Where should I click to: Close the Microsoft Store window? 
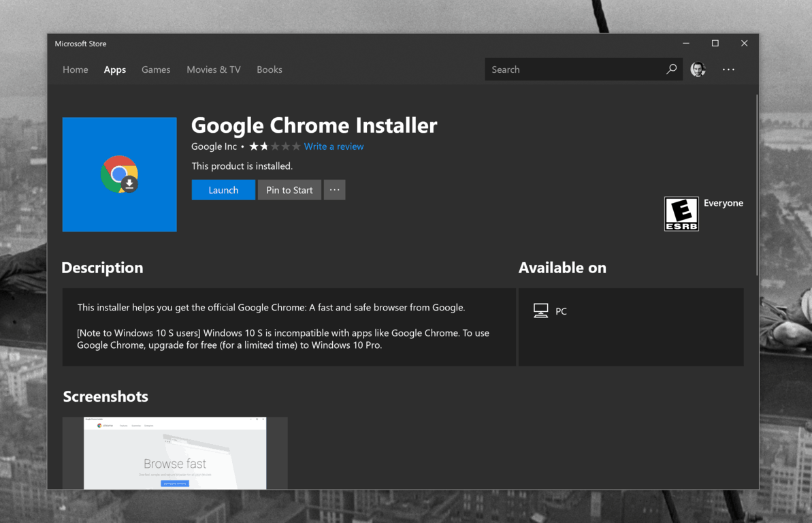744,44
